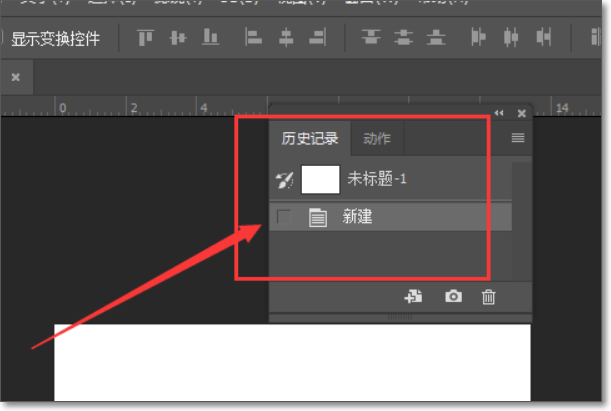Image resolution: width=611 pixels, height=411 pixels.
Task: Click the align bottom edges icon
Action: click(x=210, y=37)
